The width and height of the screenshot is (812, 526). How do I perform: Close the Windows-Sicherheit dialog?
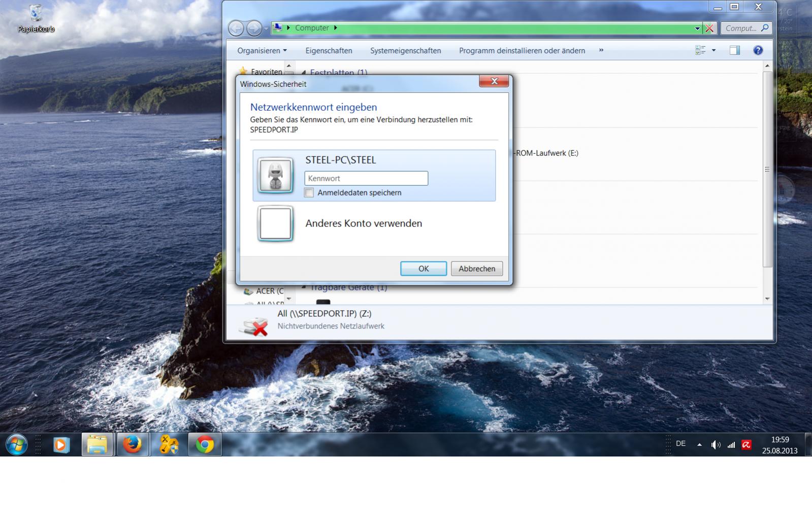tap(494, 81)
